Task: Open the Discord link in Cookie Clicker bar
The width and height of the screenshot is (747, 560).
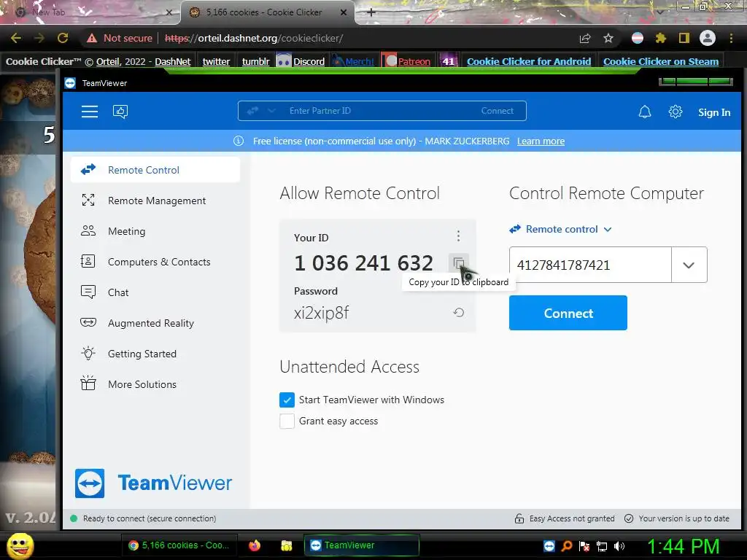Action: coord(309,61)
